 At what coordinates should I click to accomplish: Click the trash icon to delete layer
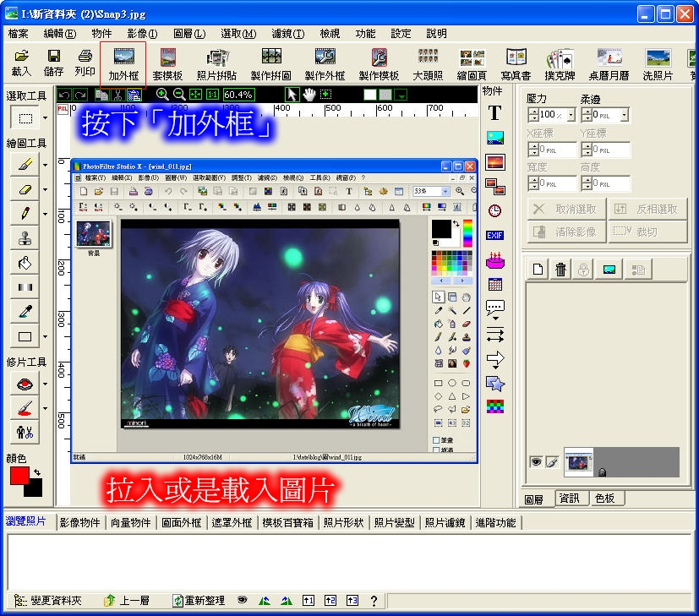(560, 270)
